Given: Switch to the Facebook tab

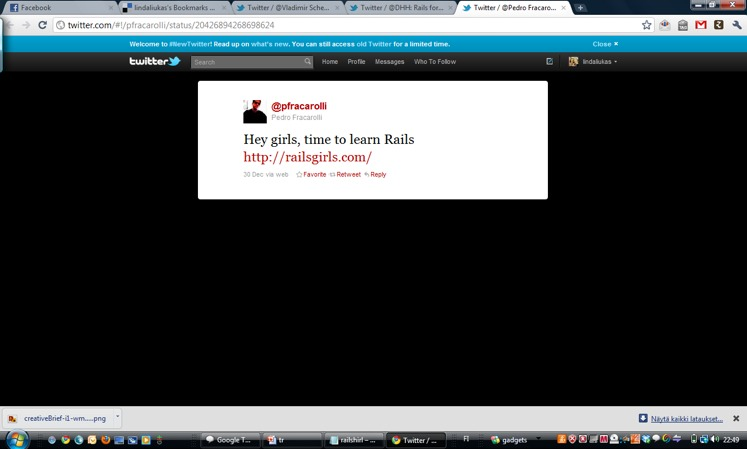Looking at the screenshot, I should [59, 8].
